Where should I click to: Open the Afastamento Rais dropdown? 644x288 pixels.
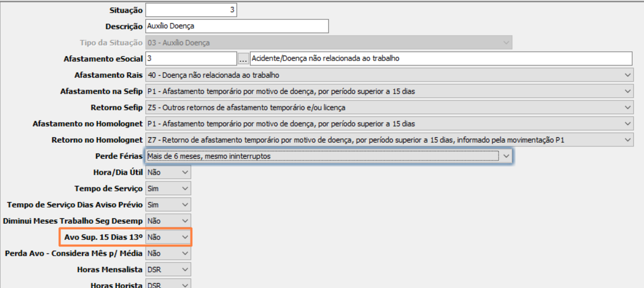tap(389, 75)
